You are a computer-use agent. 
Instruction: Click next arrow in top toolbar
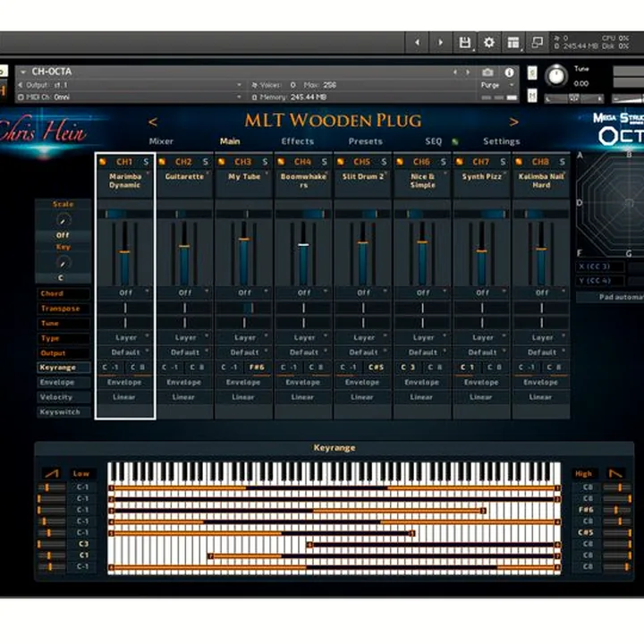441,42
